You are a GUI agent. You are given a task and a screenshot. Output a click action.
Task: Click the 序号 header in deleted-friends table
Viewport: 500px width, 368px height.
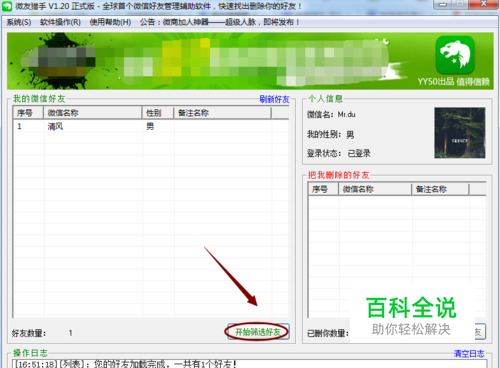[323, 189]
